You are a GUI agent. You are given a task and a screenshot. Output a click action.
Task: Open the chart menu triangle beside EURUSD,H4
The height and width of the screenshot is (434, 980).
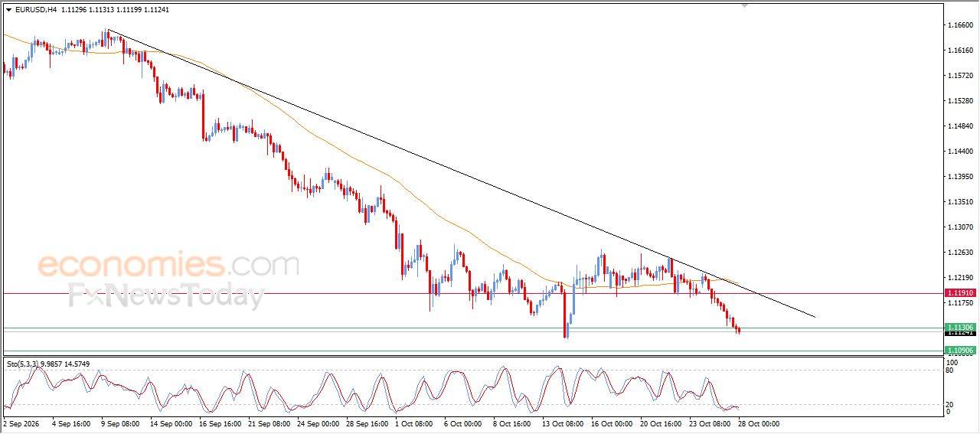click(x=8, y=10)
